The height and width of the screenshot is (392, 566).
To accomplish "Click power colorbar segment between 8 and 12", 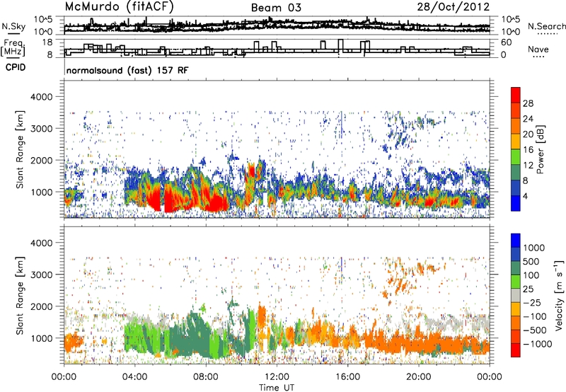I will [516, 173].
